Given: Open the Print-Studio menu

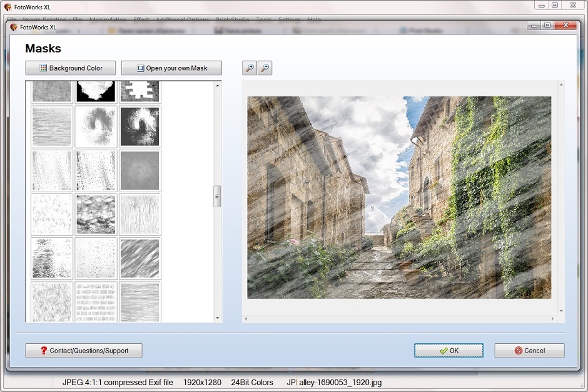Looking at the screenshot, I should [232, 19].
